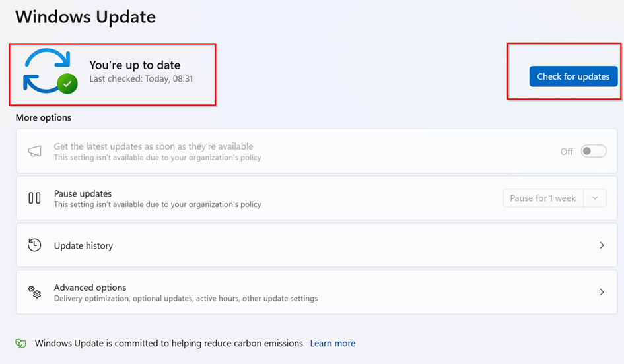This screenshot has height=364, width=624.
Task: Click the Advanced options right chevron
Action: point(602,292)
